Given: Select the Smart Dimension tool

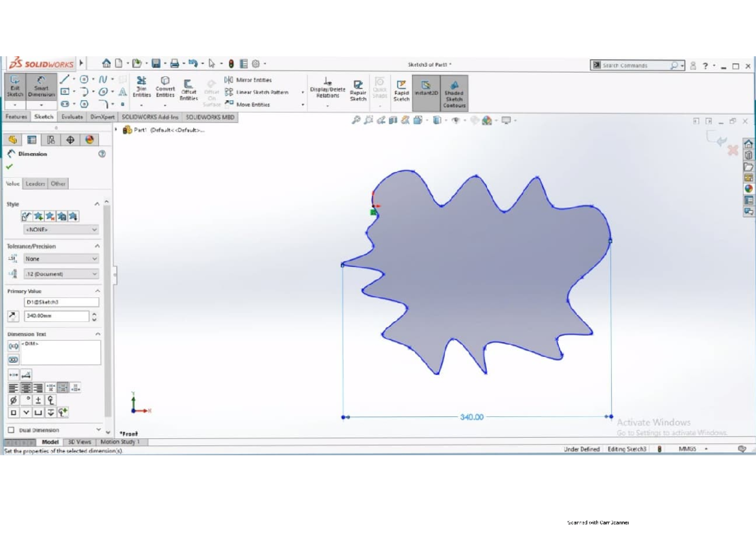Looking at the screenshot, I should (x=41, y=88).
